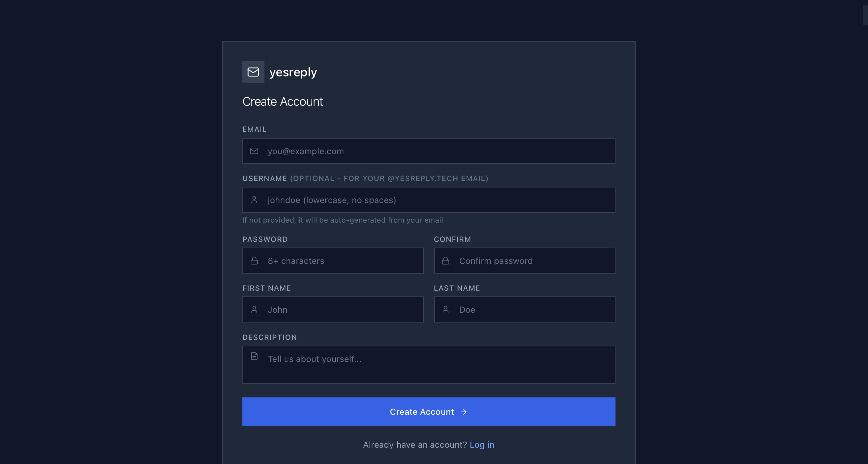
Task: Click the page scrollbar at top right
Action: [865, 15]
